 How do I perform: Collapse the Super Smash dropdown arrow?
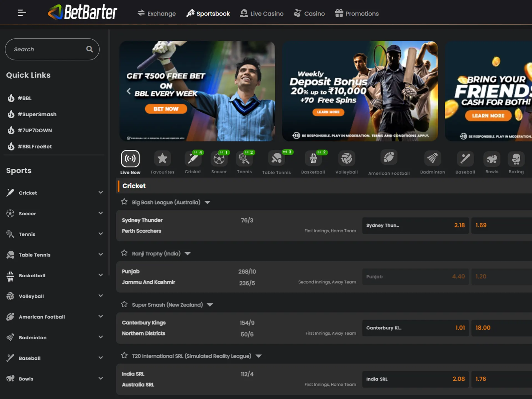[x=210, y=305]
